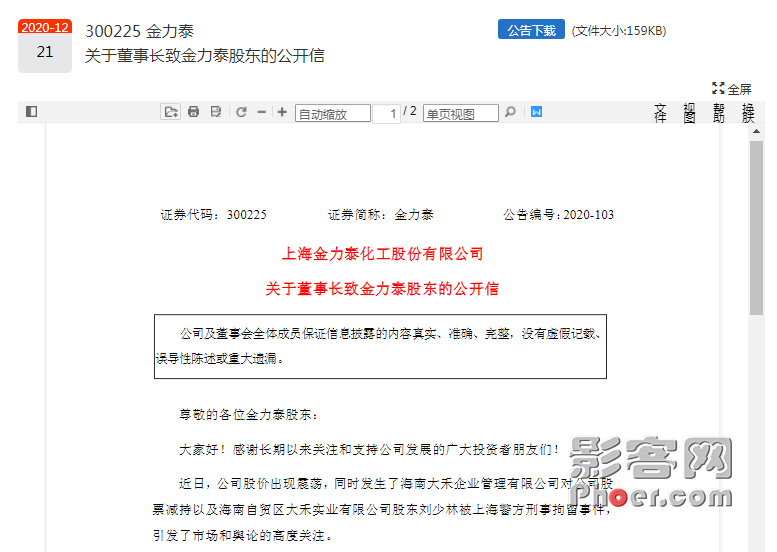Click red heading 上海金力泰化工股份有限公司
This screenshot has width=777, height=552.
[x=382, y=254]
